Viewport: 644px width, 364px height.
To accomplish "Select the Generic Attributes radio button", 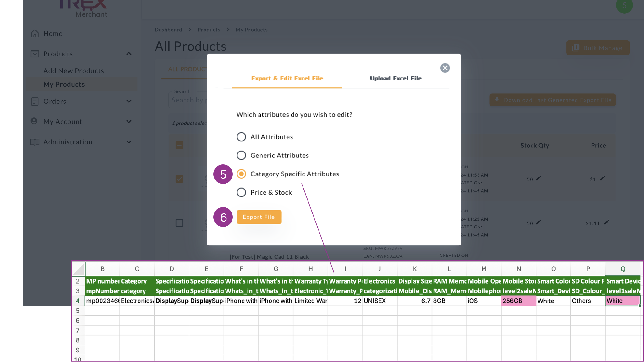I will 241,155.
